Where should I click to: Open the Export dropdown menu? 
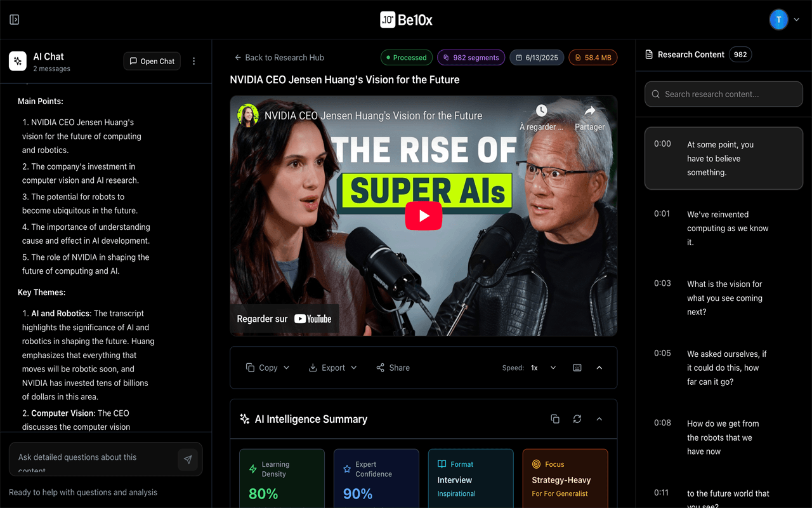(x=333, y=368)
